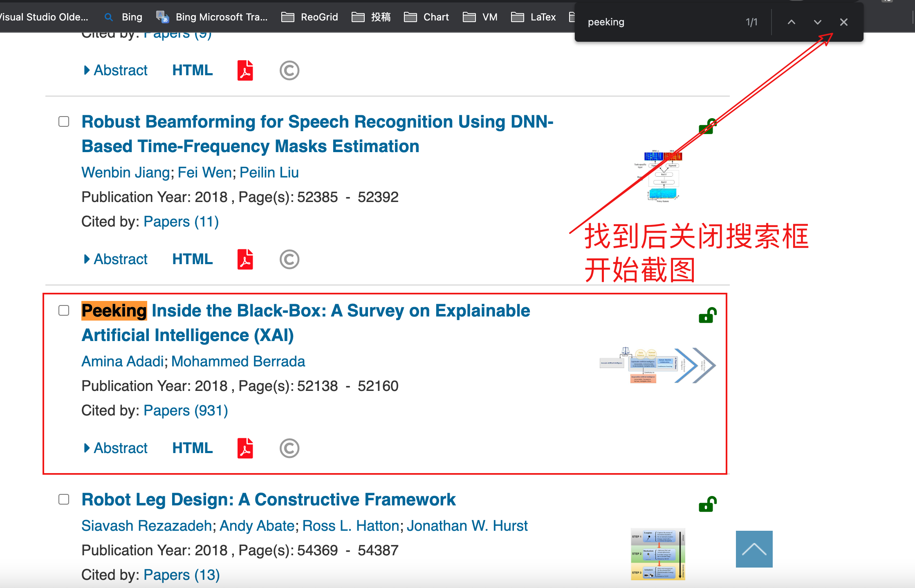Open author Siavash Rezazadeh's page
This screenshot has height=588, width=915.
pos(147,526)
